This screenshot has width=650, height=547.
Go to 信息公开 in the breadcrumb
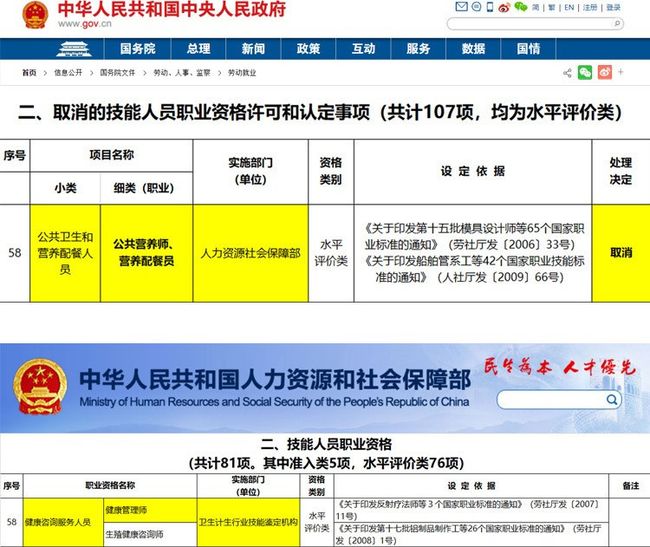pos(68,73)
